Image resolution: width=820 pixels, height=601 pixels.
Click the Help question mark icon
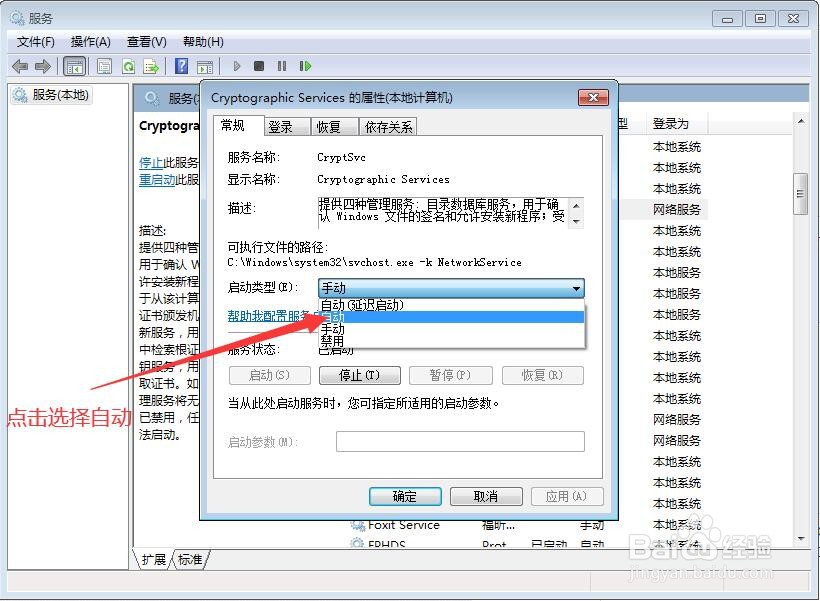tap(182, 66)
